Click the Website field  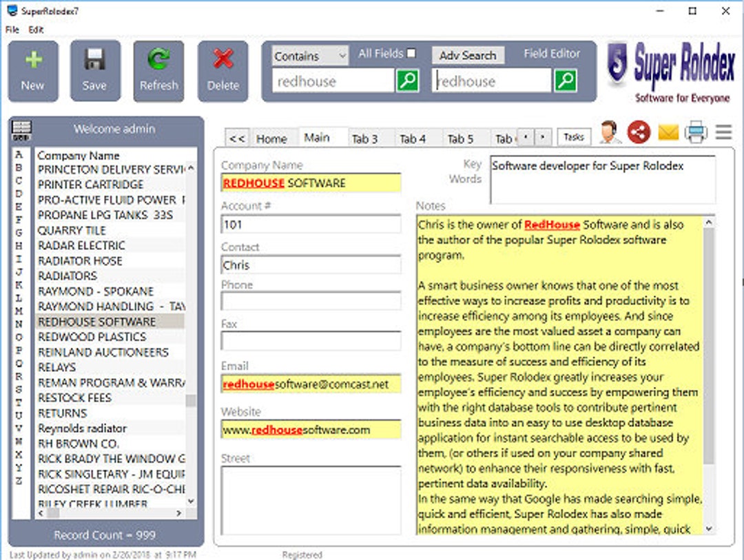tap(311, 430)
